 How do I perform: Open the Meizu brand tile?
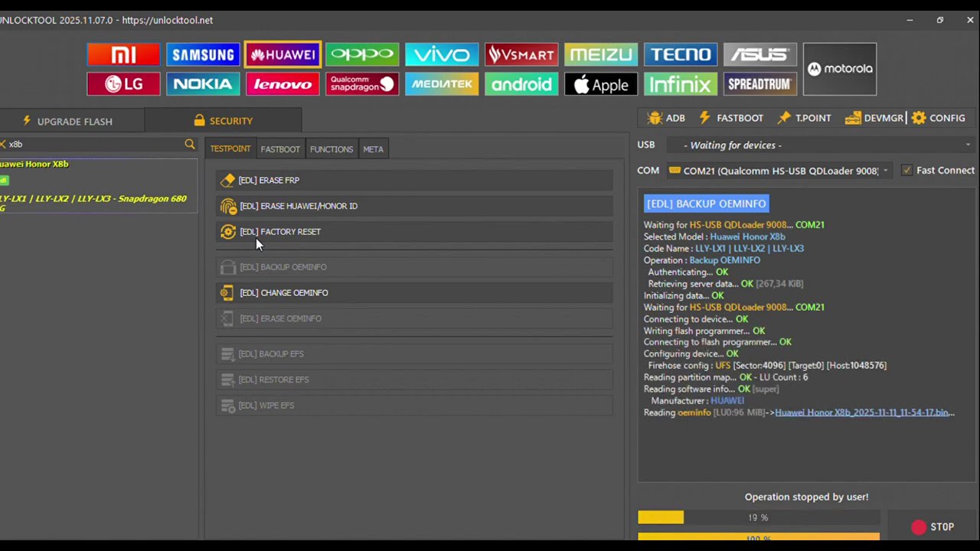[601, 54]
